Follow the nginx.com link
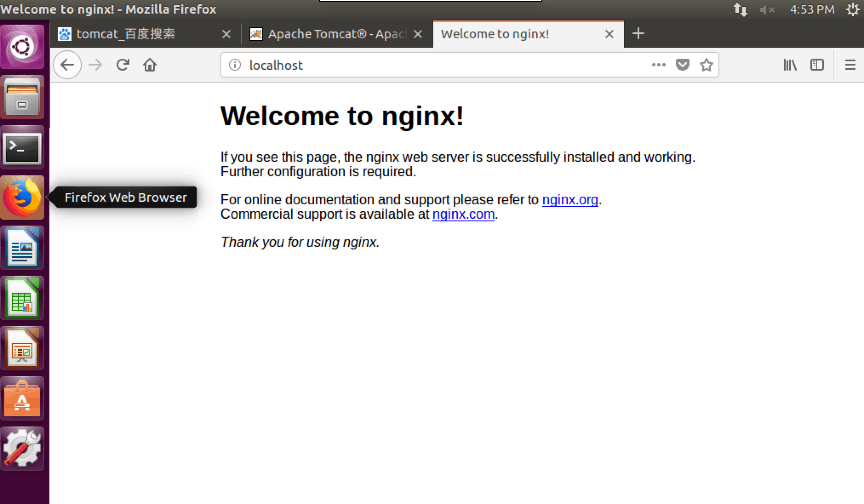The height and width of the screenshot is (504, 864). (463, 214)
